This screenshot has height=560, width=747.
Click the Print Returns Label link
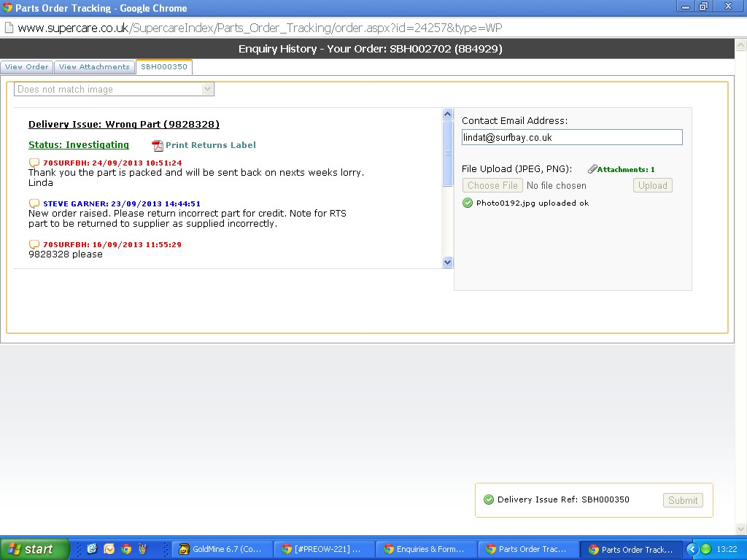point(210,145)
